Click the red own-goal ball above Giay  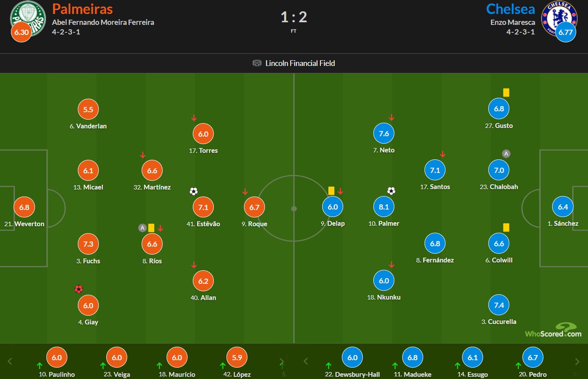(x=79, y=289)
